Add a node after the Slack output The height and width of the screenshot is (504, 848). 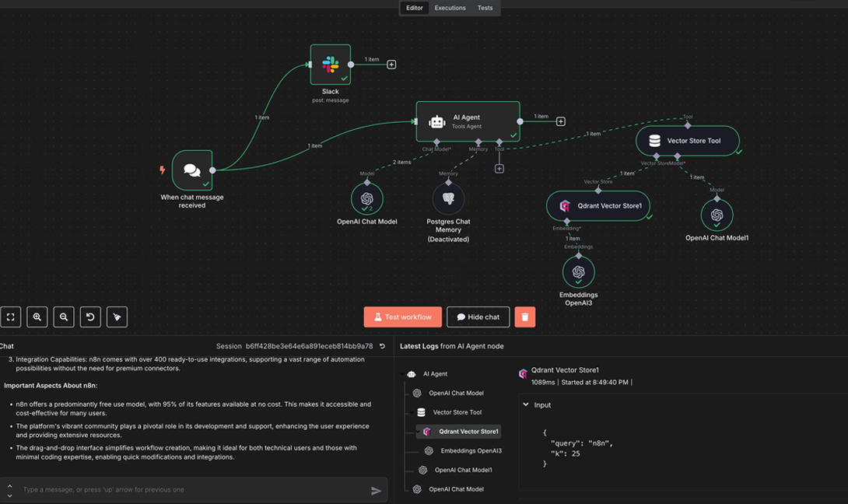[391, 65]
